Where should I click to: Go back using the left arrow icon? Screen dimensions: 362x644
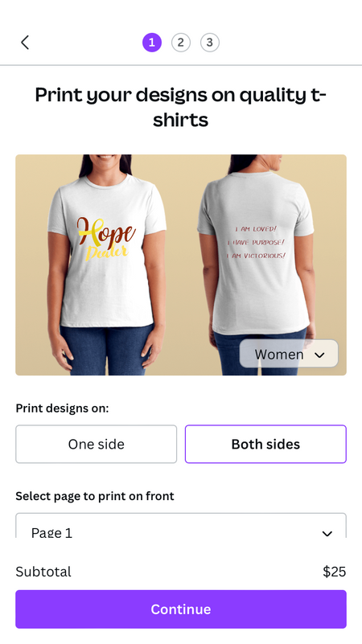(x=25, y=43)
